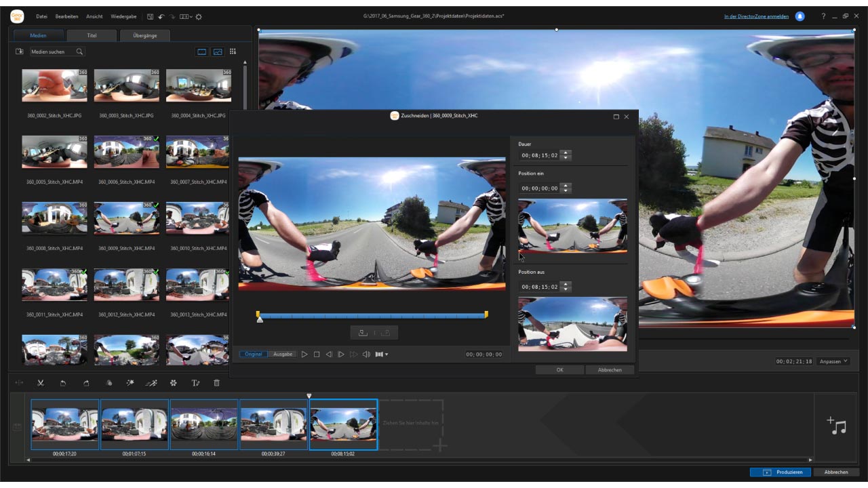
Task: Click the Produzieren button
Action: pos(780,472)
